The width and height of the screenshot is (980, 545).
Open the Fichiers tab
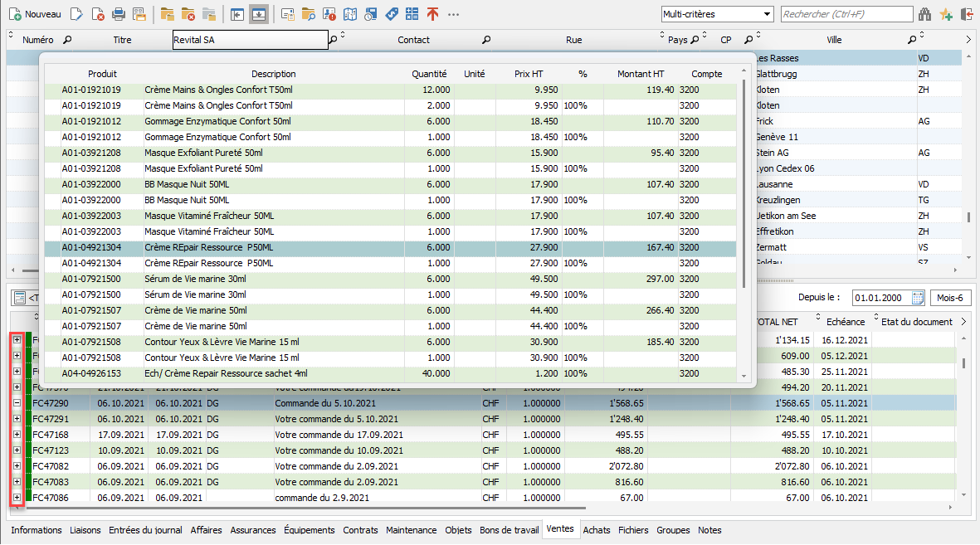pyautogui.click(x=633, y=530)
